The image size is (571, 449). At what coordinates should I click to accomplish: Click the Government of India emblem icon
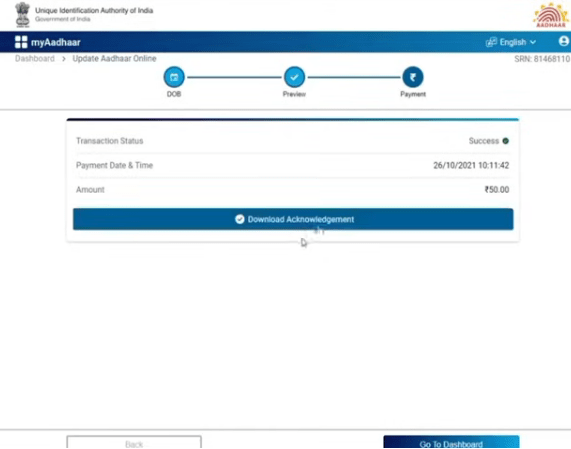(x=23, y=15)
